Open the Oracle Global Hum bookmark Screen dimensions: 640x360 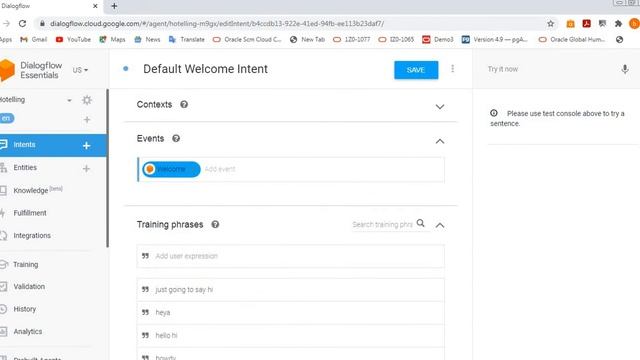tap(572, 40)
